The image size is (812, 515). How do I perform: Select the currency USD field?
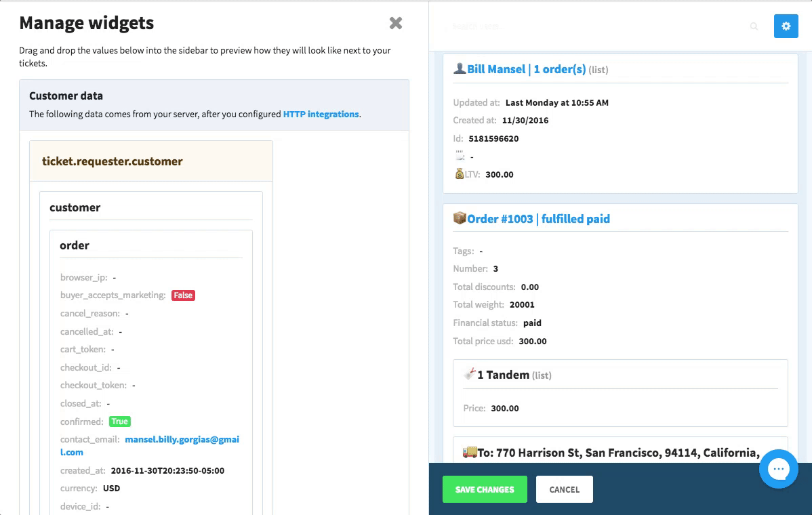(x=90, y=488)
